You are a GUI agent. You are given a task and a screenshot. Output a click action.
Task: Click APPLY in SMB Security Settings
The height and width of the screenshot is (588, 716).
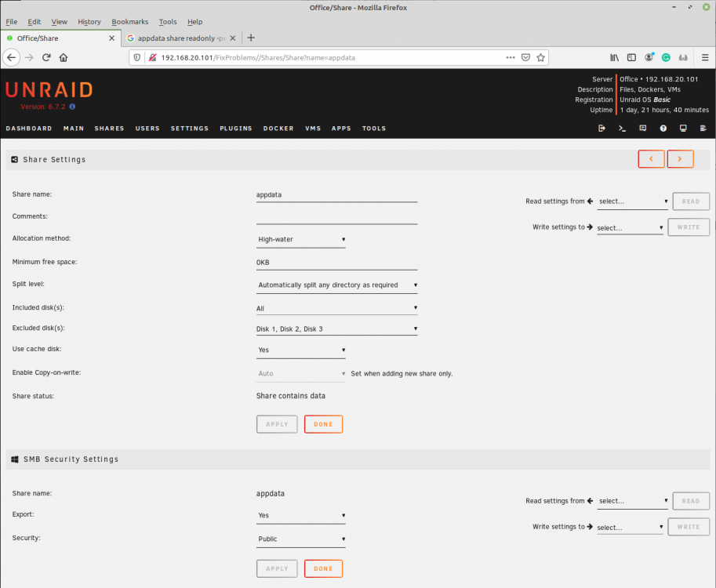[277, 568]
